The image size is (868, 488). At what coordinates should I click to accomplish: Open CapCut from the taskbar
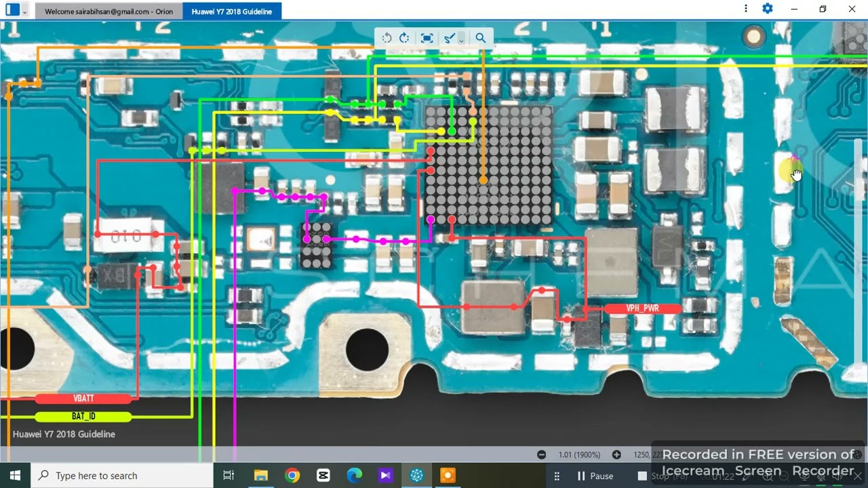click(x=323, y=476)
